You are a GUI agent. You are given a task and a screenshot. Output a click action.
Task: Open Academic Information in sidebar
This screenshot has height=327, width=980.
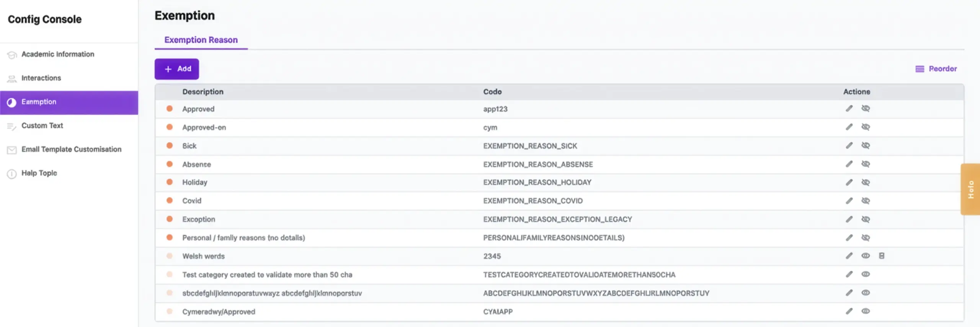click(69, 54)
